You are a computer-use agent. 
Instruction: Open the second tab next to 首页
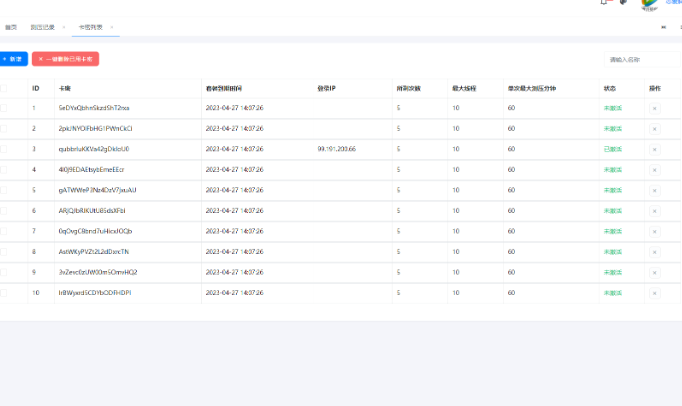point(43,27)
